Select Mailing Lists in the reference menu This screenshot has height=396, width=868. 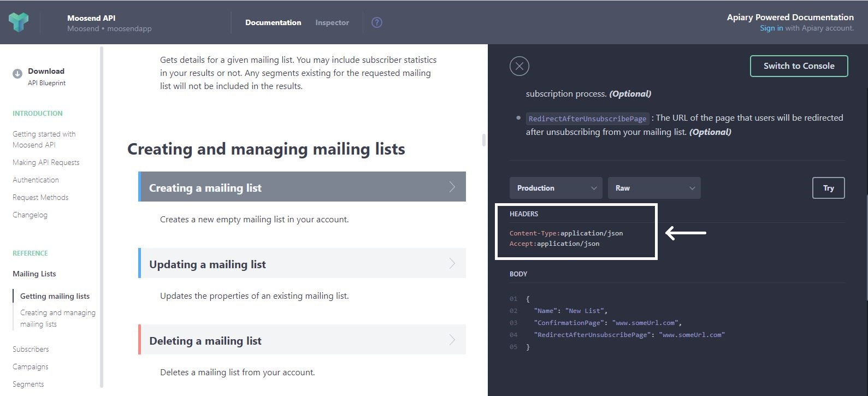(x=34, y=274)
